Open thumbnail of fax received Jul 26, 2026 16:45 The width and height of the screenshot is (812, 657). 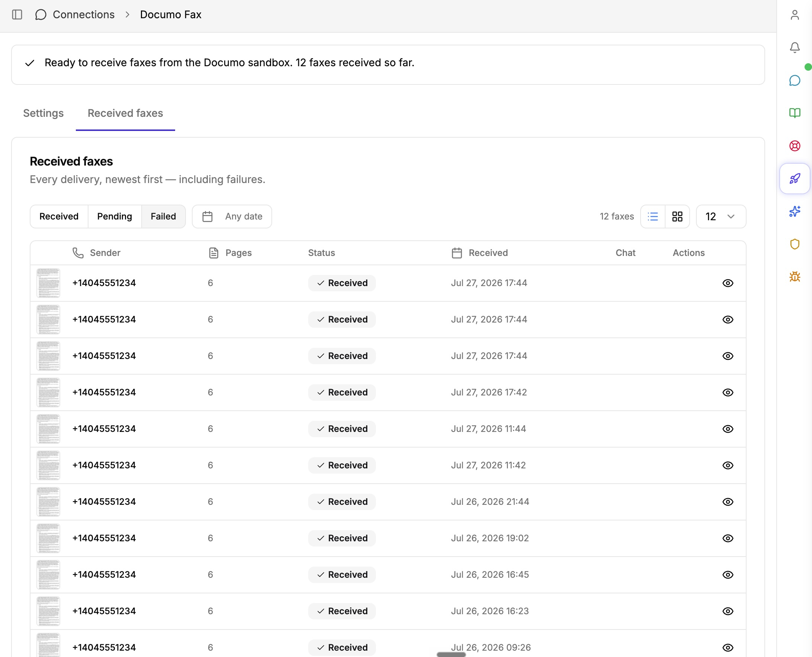(x=48, y=574)
